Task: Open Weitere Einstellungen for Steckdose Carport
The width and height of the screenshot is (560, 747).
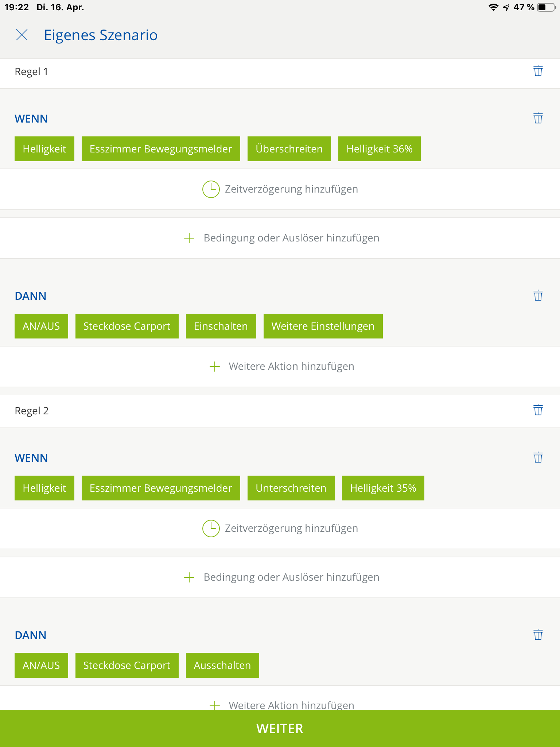Action: point(323,326)
